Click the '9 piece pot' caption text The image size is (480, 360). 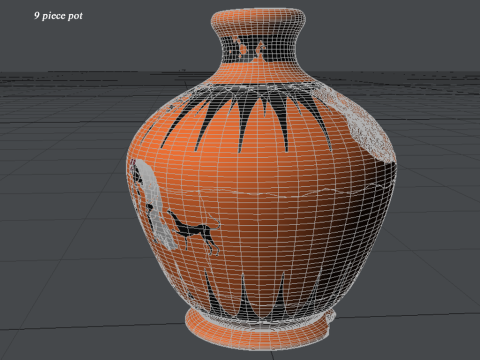58,16
